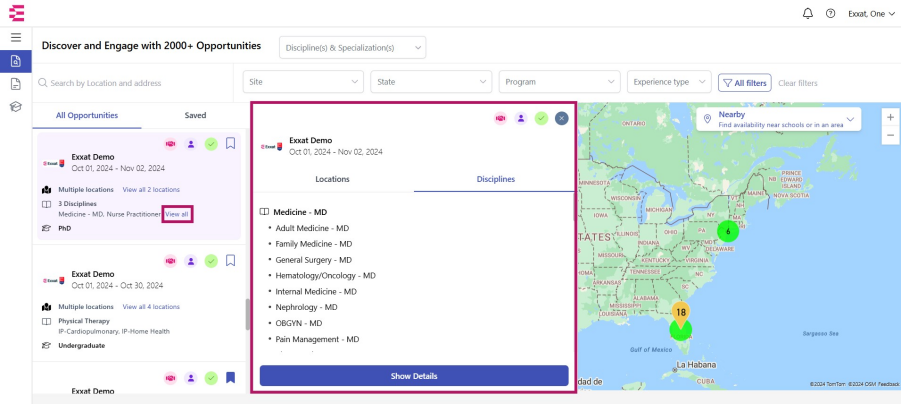The width and height of the screenshot is (902, 404).
Task: Open the State dropdown
Action: 431,82
